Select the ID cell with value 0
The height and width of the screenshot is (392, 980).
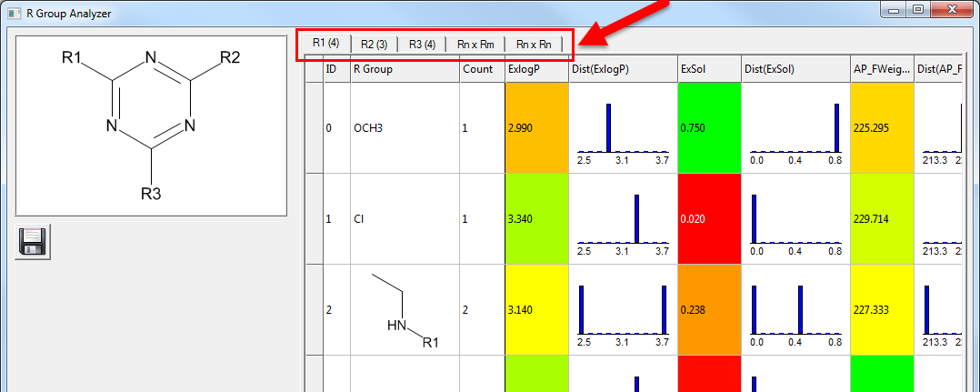pos(337,128)
